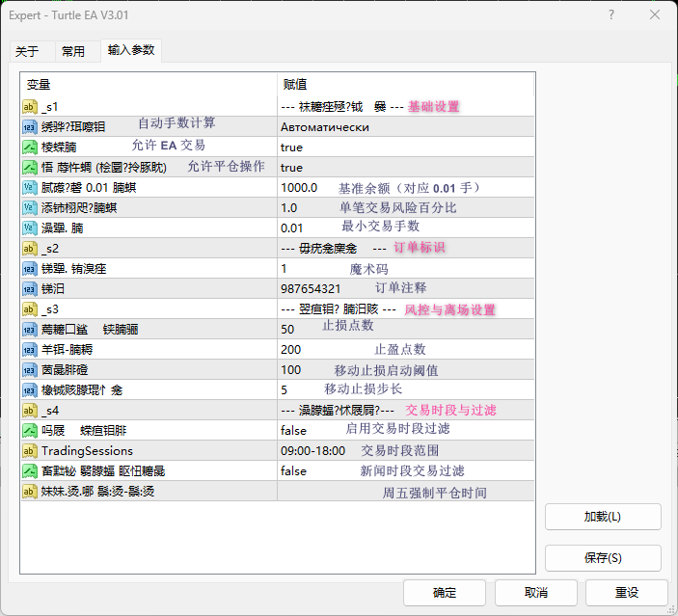Edit the magic number value 1

click(x=406, y=268)
